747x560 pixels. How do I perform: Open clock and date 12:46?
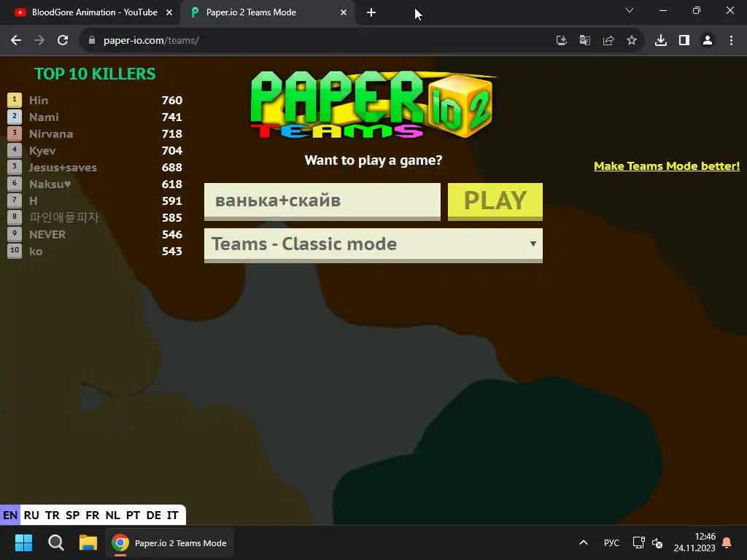[694, 542]
